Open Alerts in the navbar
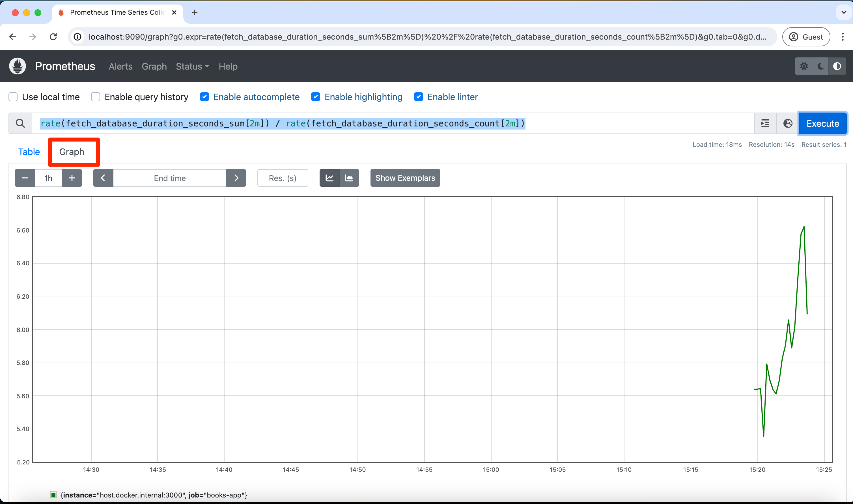Screen dimensions: 853x504 [x=120, y=66]
